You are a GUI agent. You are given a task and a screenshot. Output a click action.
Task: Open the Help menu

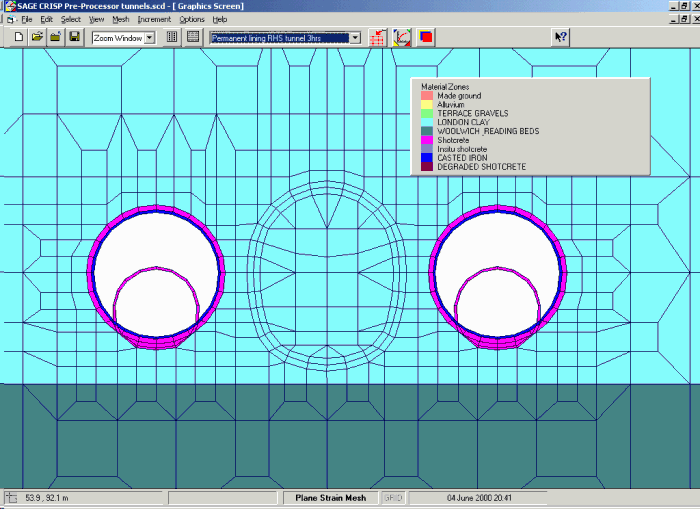(x=220, y=20)
